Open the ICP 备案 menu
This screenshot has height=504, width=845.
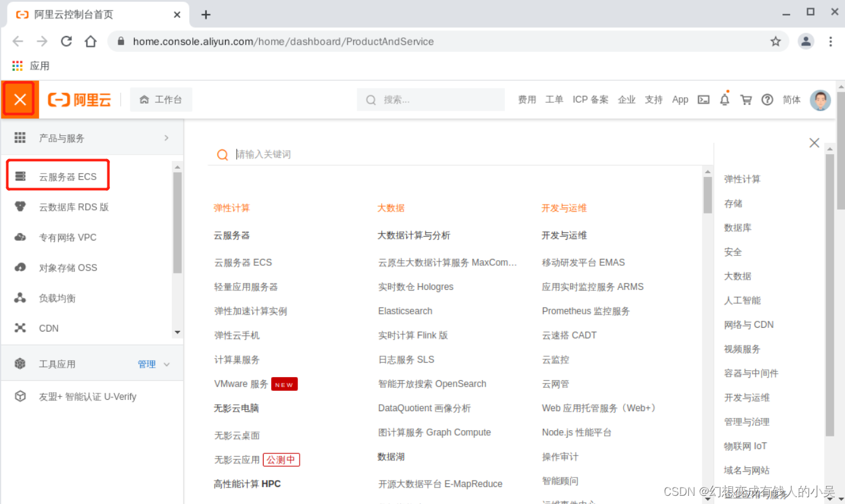(x=590, y=100)
